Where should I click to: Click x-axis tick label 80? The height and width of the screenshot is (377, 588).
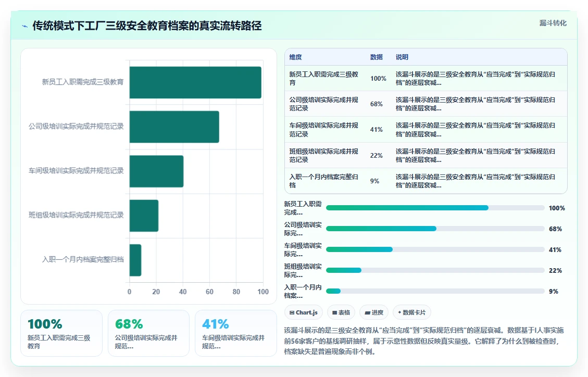tap(236, 292)
